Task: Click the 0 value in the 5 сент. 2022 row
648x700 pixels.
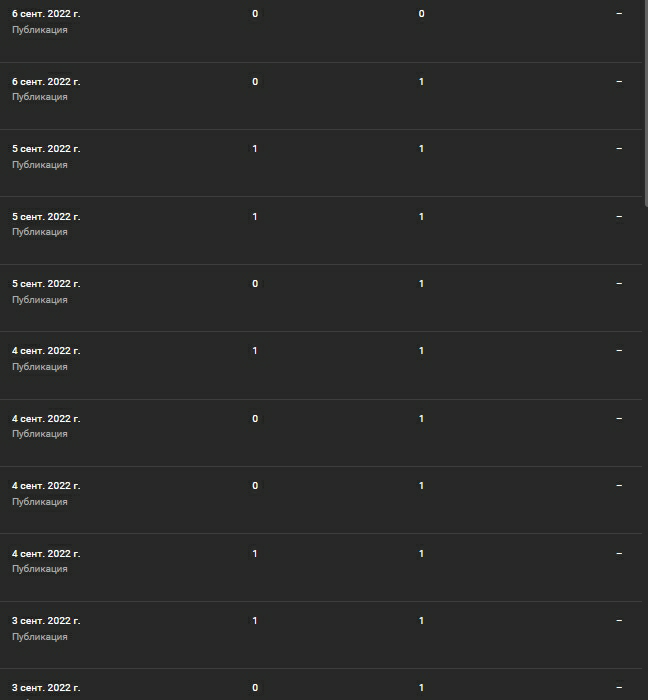Action: [255, 284]
